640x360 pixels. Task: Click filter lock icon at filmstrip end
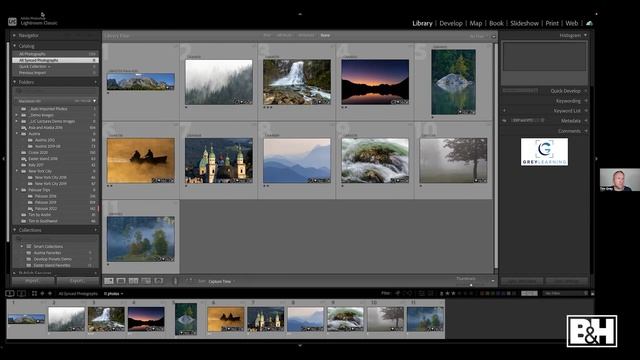(x=593, y=293)
